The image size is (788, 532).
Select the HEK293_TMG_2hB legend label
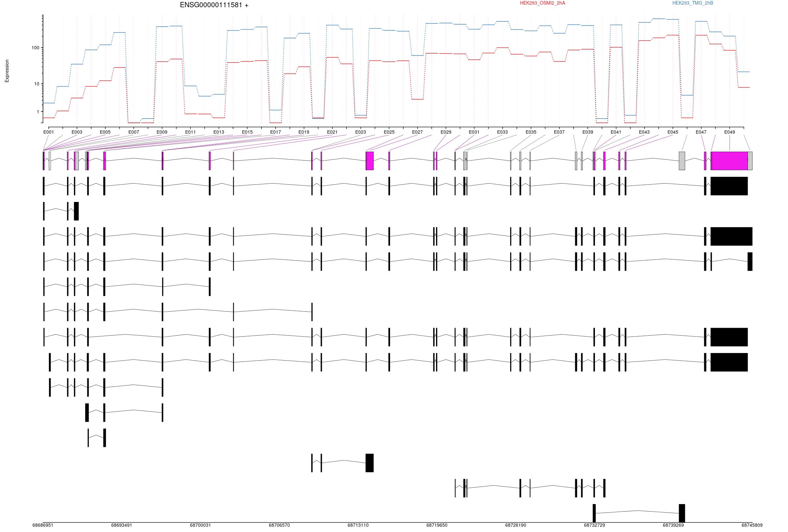692,3
